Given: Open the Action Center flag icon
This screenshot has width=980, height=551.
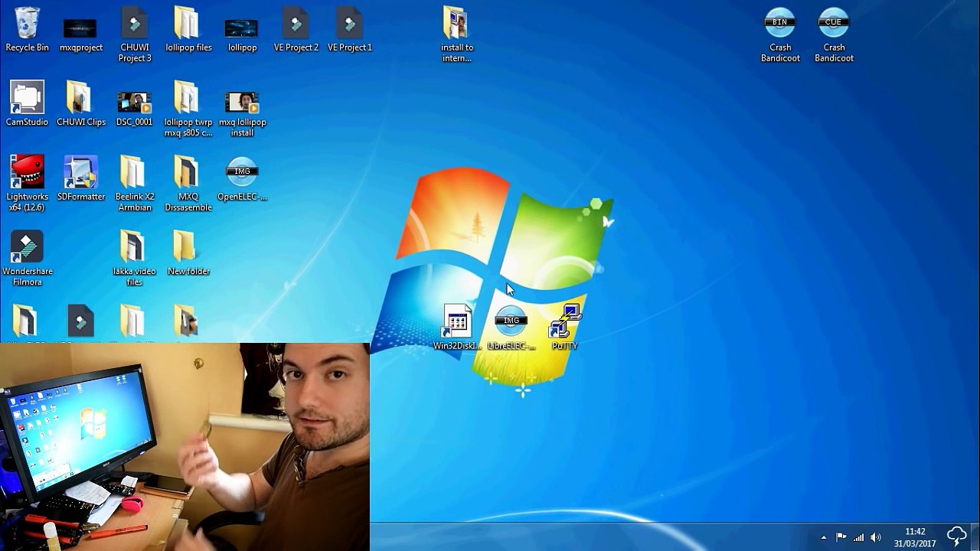Looking at the screenshot, I should [841, 537].
